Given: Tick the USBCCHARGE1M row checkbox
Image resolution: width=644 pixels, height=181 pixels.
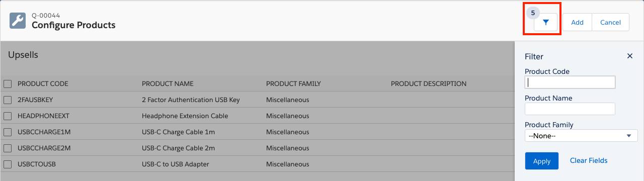Looking at the screenshot, I should coord(8,132).
